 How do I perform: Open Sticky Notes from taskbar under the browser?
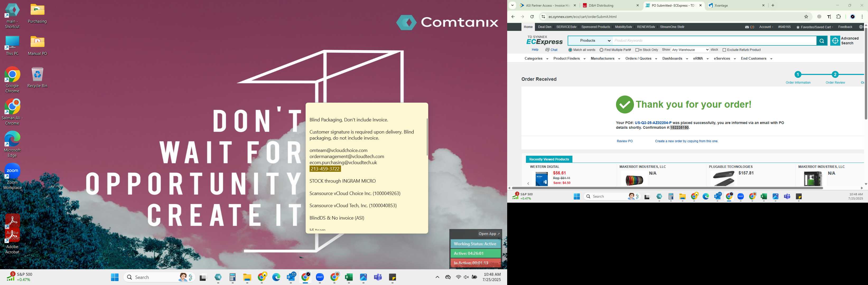(x=799, y=197)
